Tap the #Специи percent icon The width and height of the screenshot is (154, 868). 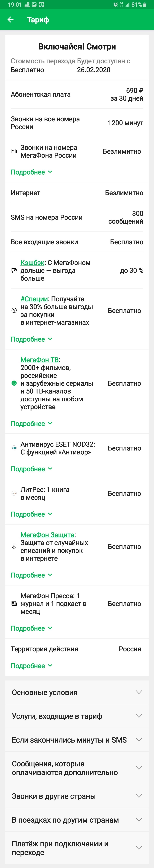click(x=14, y=311)
